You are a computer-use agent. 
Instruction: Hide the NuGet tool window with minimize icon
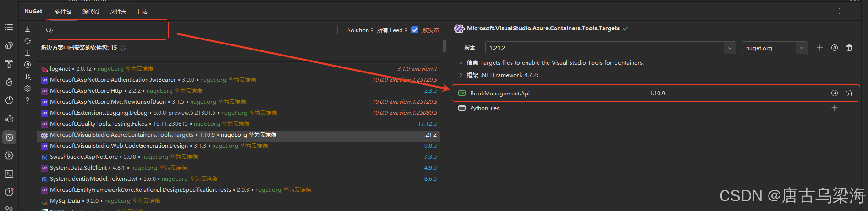852,11
